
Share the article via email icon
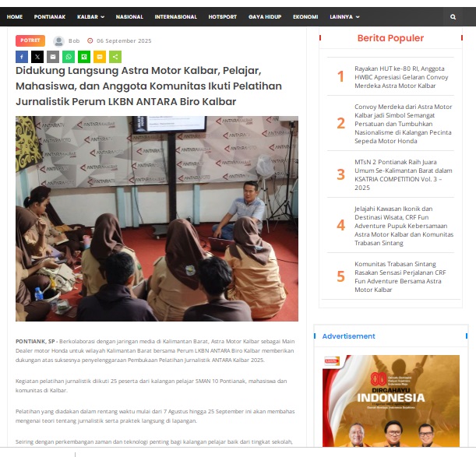tap(53, 57)
